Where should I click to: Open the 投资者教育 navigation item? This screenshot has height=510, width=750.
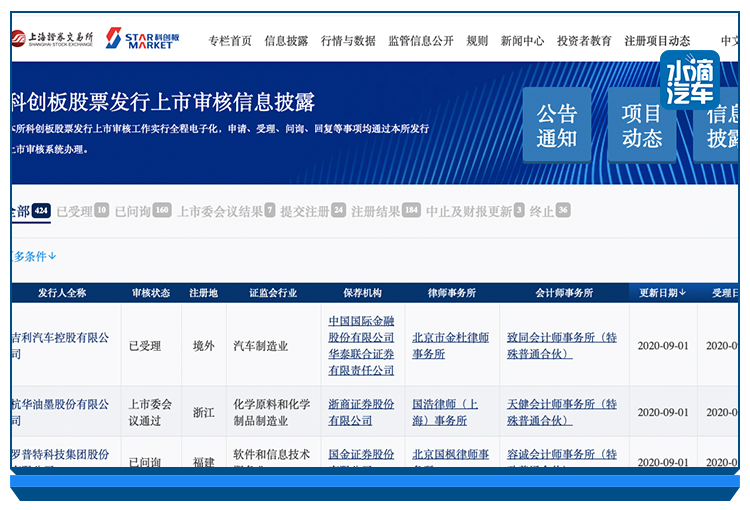click(x=584, y=41)
